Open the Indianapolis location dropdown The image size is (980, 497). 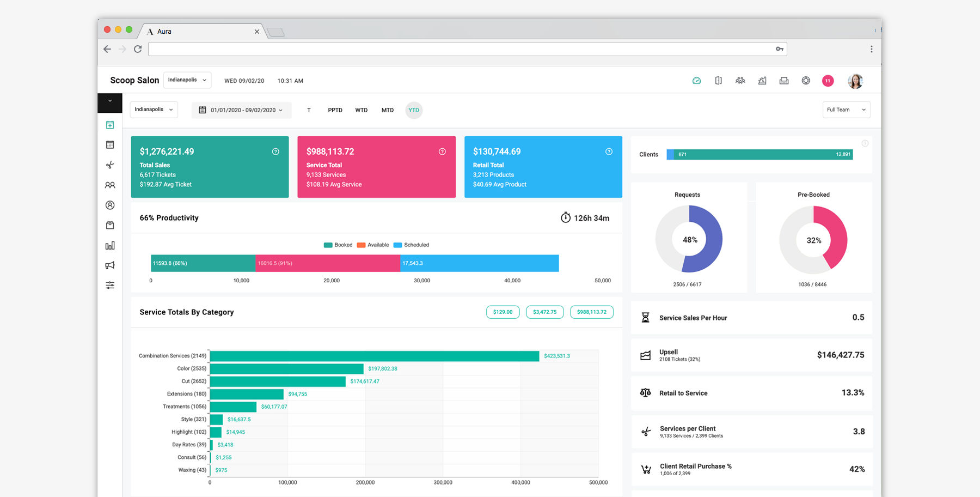(x=154, y=109)
